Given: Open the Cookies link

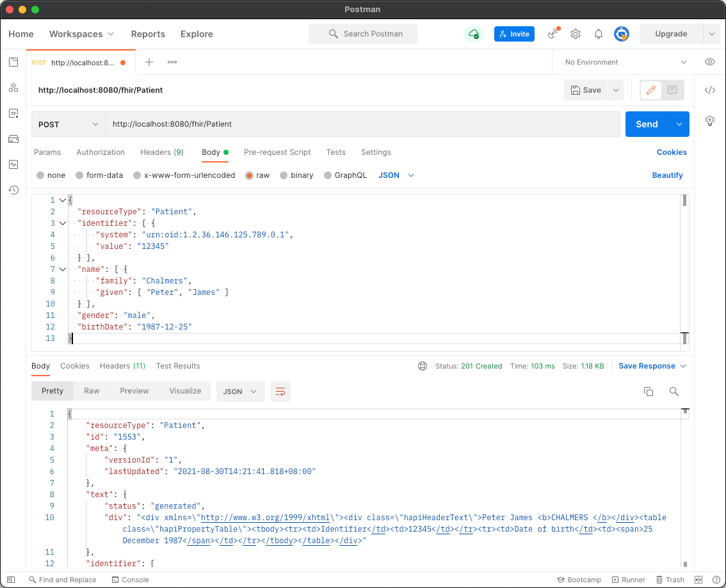Looking at the screenshot, I should tap(672, 152).
